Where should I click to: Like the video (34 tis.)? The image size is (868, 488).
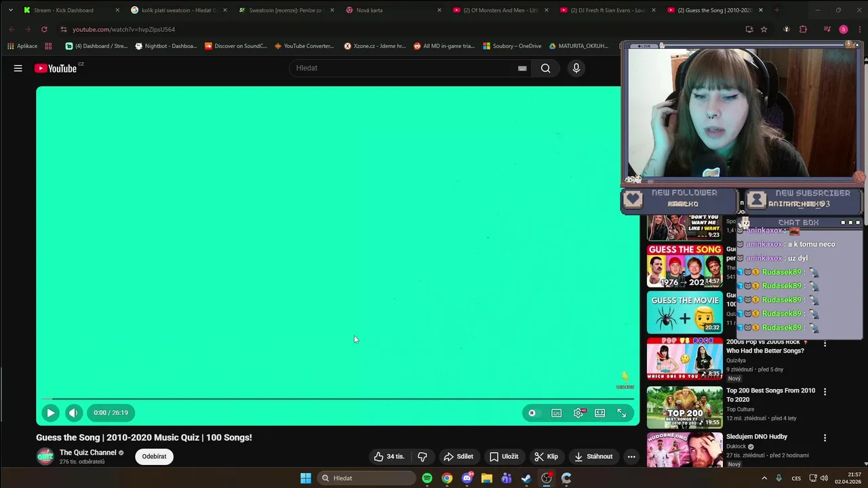pyautogui.click(x=389, y=456)
